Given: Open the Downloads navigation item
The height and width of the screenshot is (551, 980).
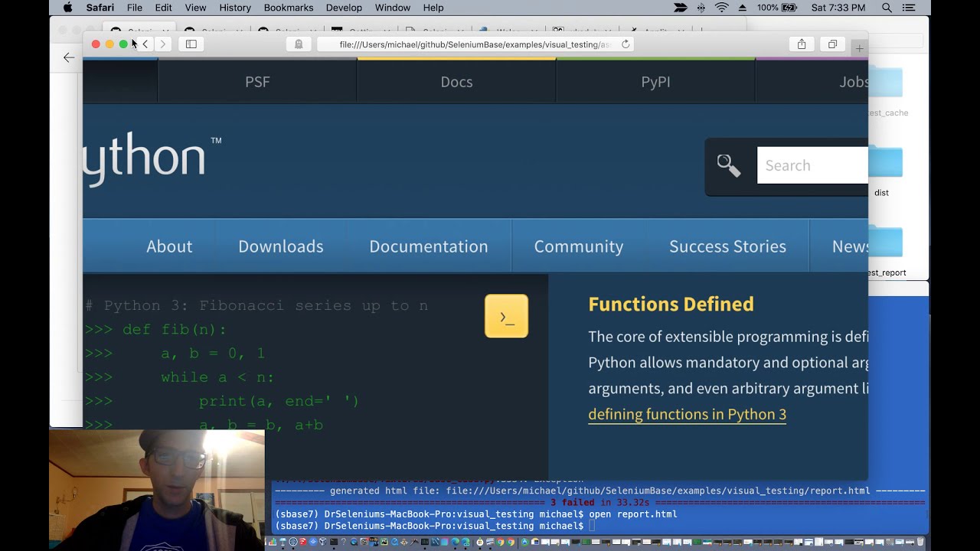Looking at the screenshot, I should [x=281, y=246].
